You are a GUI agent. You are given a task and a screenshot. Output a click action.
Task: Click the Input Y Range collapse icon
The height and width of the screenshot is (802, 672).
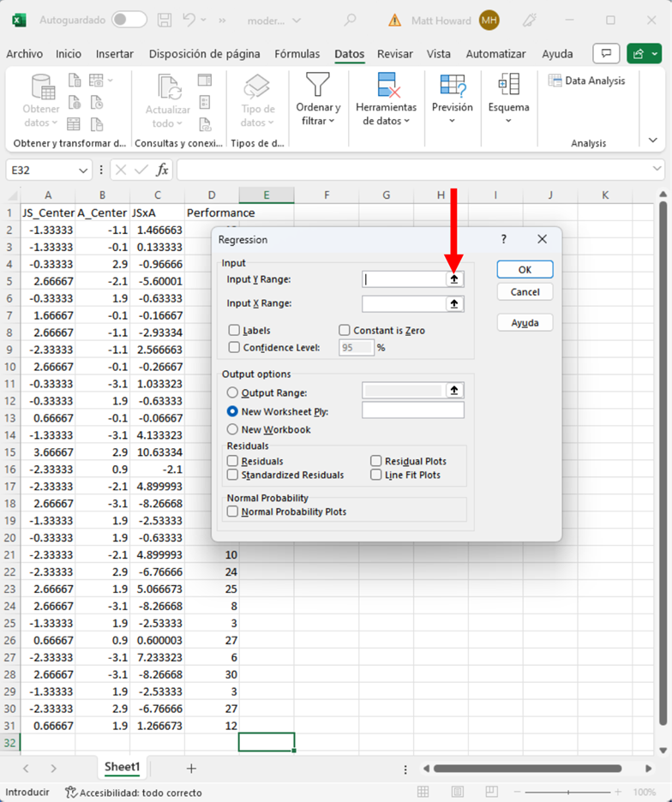(454, 279)
